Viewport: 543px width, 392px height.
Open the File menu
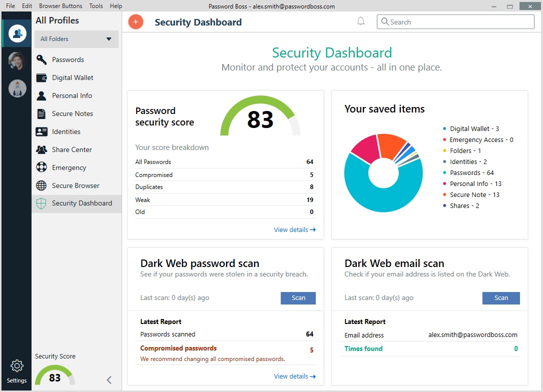click(x=11, y=6)
